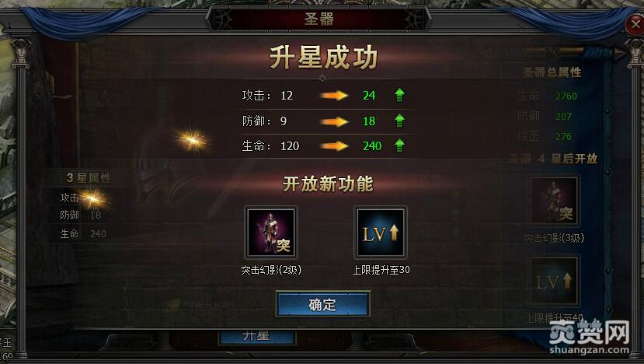The height and width of the screenshot is (364, 644).
Task: Close the 圣器 window with red X
Action: (635, 24)
